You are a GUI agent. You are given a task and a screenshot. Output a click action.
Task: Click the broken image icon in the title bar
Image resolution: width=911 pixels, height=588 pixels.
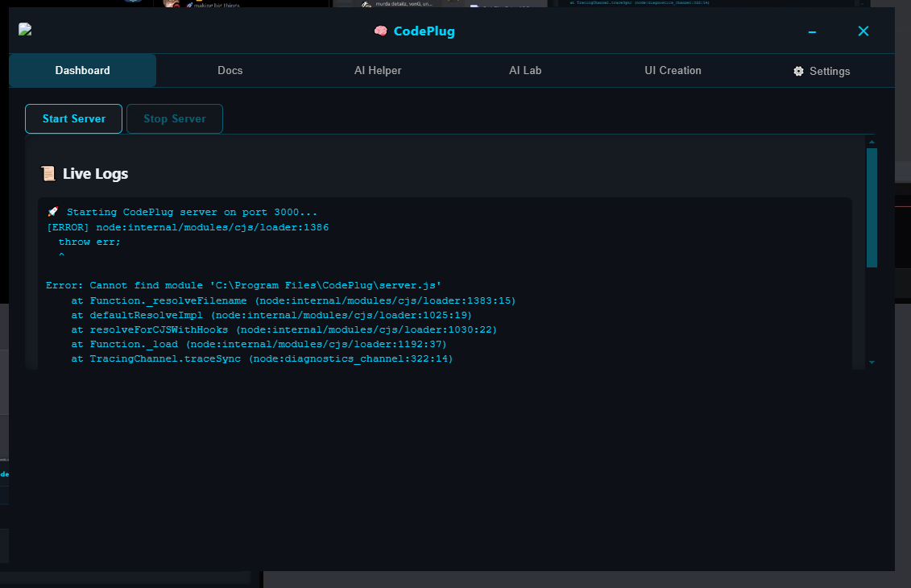click(x=25, y=28)
